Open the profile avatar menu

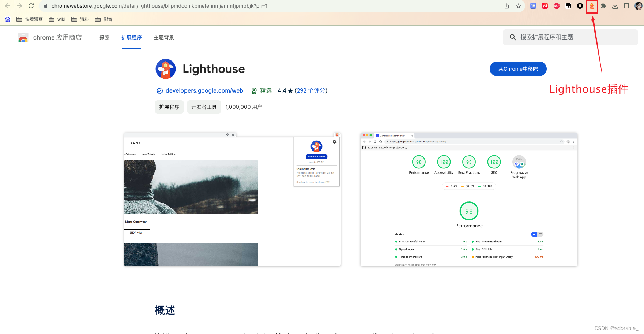point(639,6)
